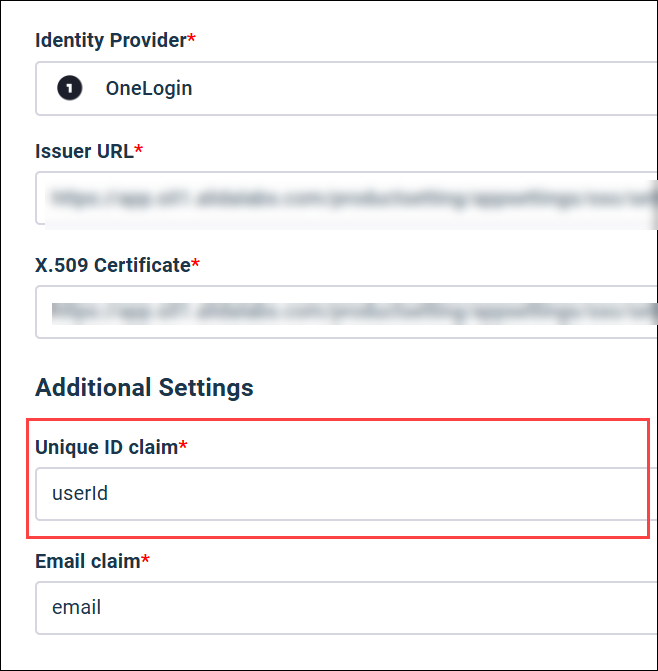
Task: Click the red asterisk after Email claim
Action: coord(146,560)
